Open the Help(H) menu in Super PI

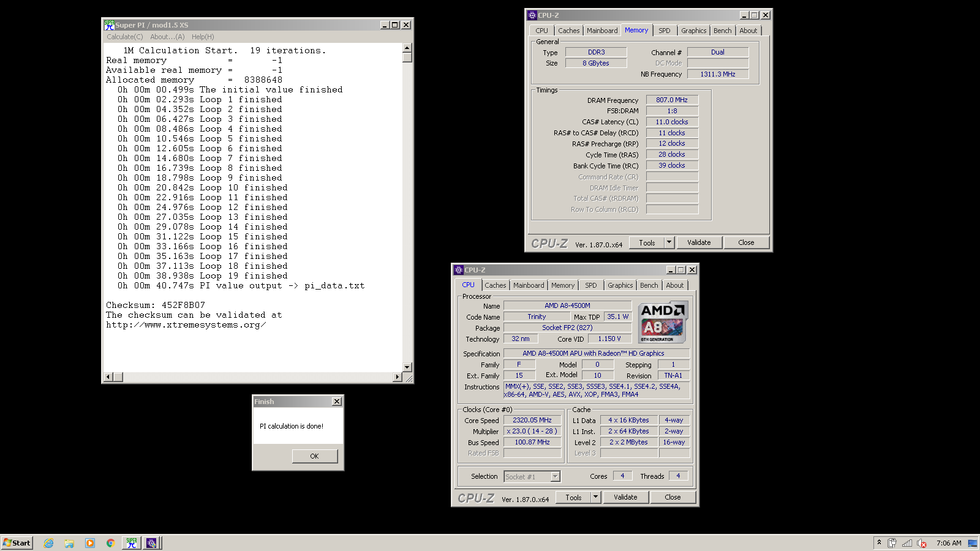[203, 37]
